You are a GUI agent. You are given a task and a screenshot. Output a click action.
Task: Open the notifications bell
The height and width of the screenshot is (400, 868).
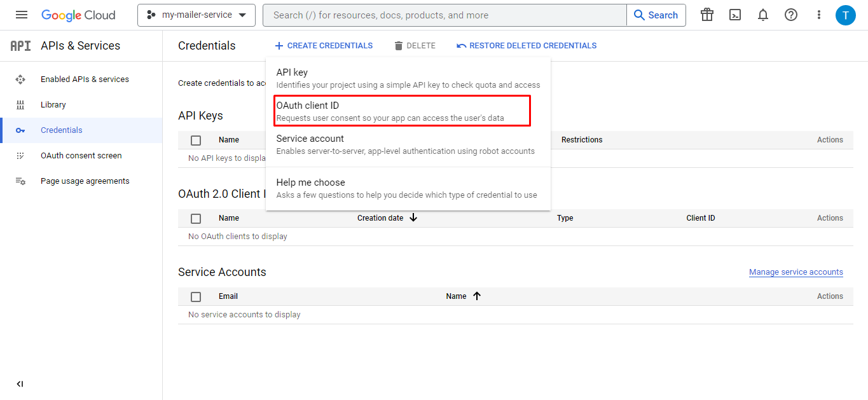[x=762, y=14]
